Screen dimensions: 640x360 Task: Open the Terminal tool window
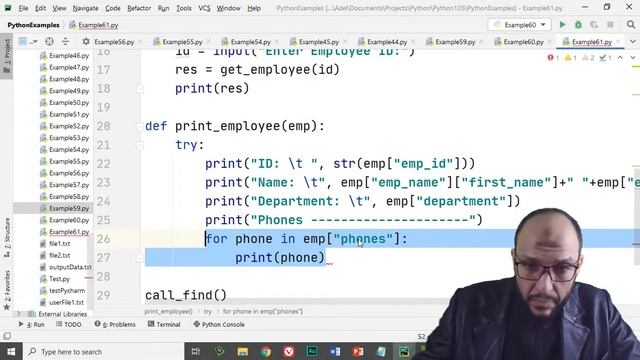(x=164, y=324)
